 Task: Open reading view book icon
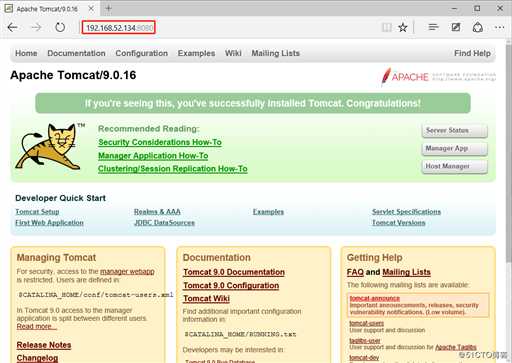[x=387, y=27]
